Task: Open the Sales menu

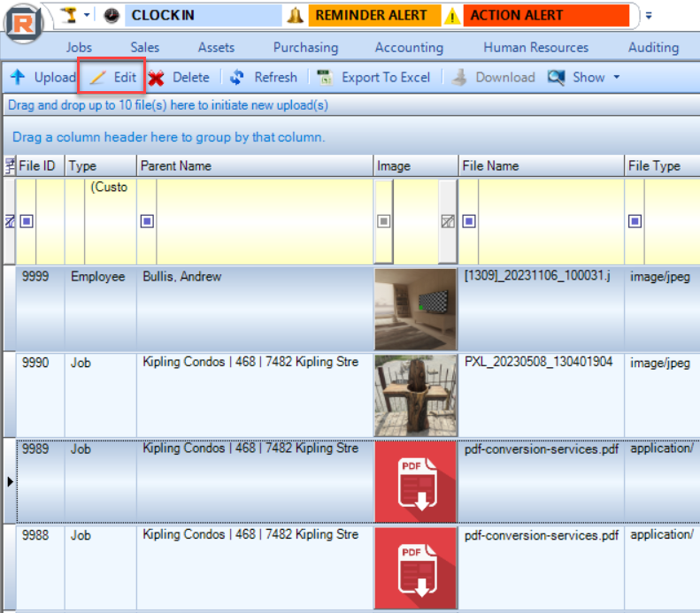Action: [144, 47]
